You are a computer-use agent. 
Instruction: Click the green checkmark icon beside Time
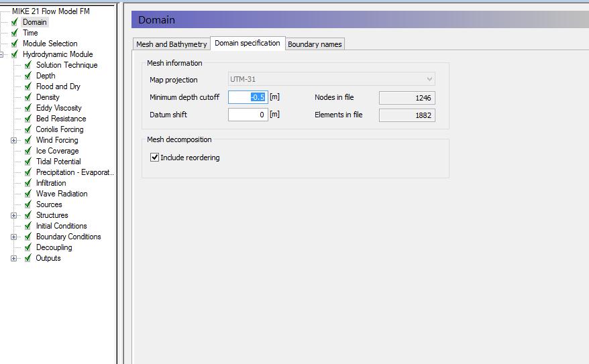tap(15, 33)
